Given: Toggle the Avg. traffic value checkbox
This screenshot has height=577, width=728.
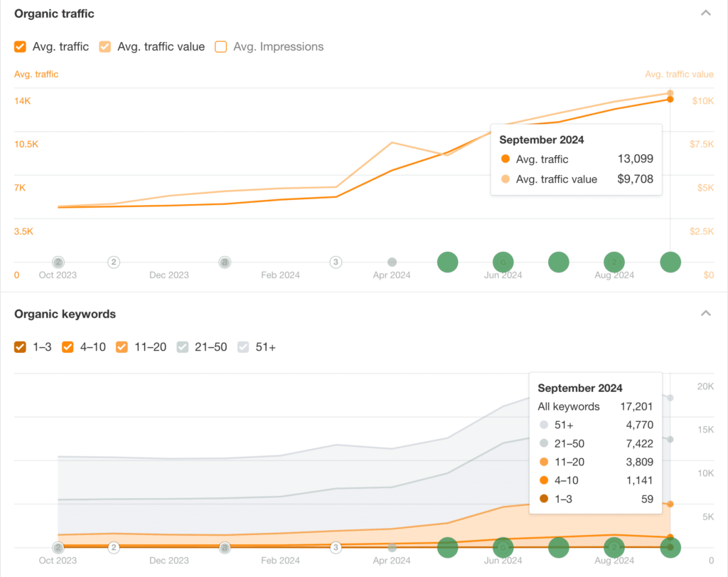Looking at the screenshot, I should pos(105,46).
